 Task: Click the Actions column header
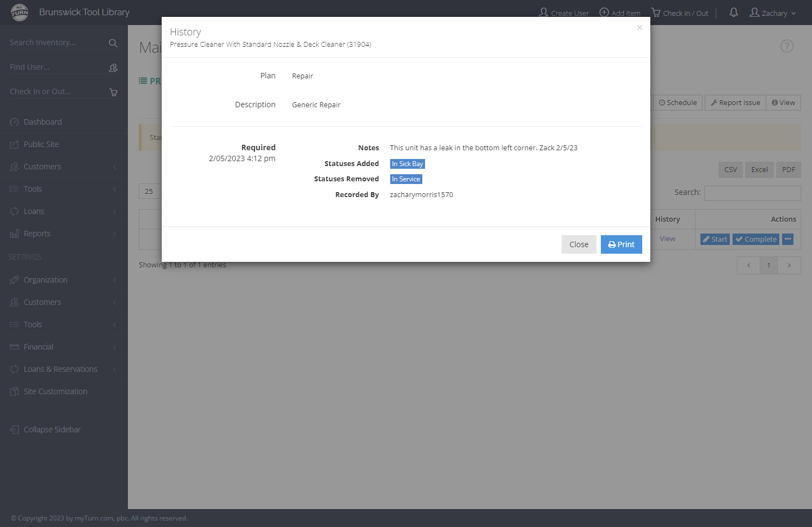click(x=783, y=219)
